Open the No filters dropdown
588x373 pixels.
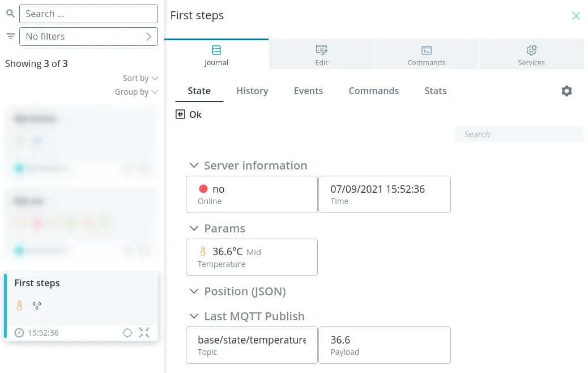click(88, 36)
